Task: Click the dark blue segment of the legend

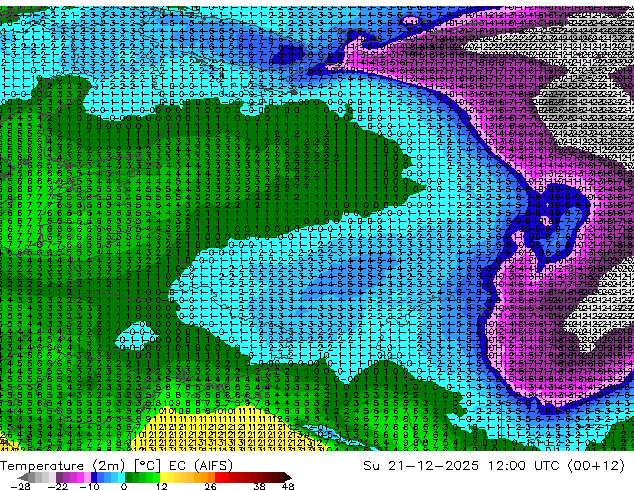Action: pyautogui.click(x=94, y=477)
